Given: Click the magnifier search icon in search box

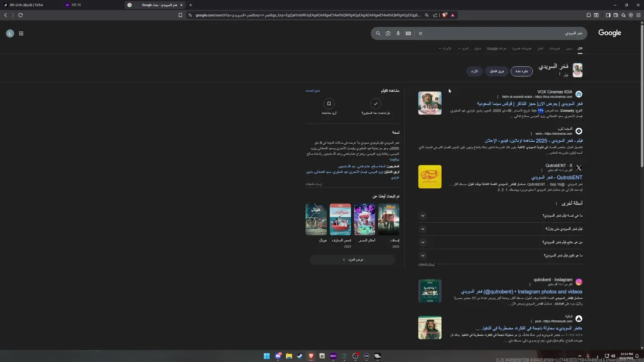Looking at the screenshot, I should [378, 34].
